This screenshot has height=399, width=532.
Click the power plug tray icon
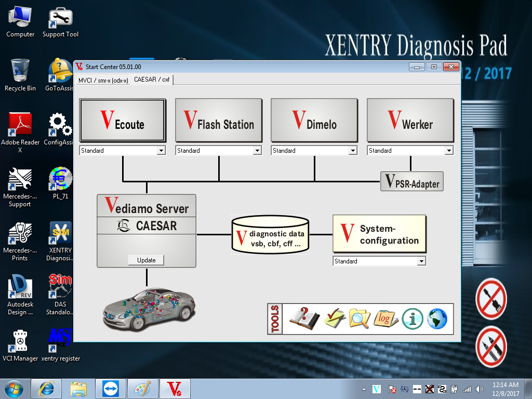[454, 389]
